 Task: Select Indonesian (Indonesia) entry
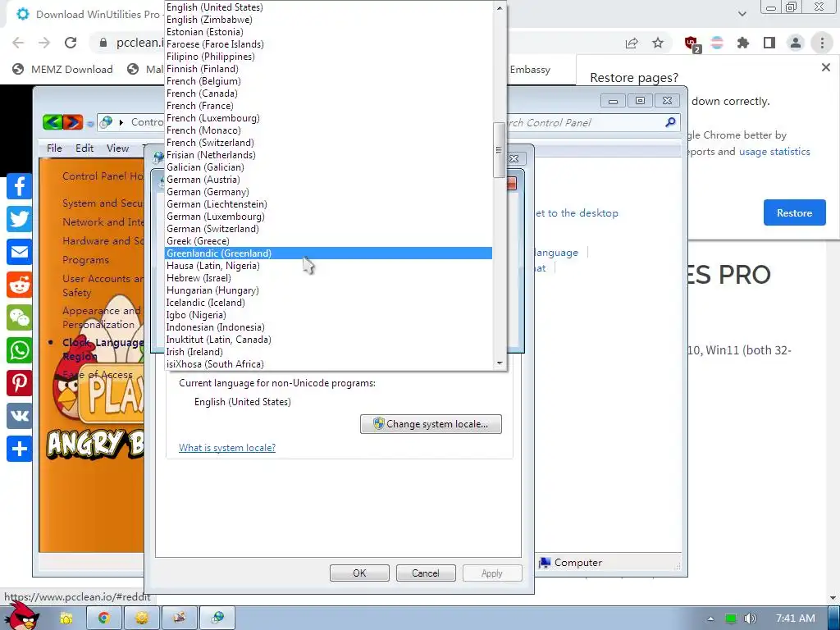click(x=328, y=327)
